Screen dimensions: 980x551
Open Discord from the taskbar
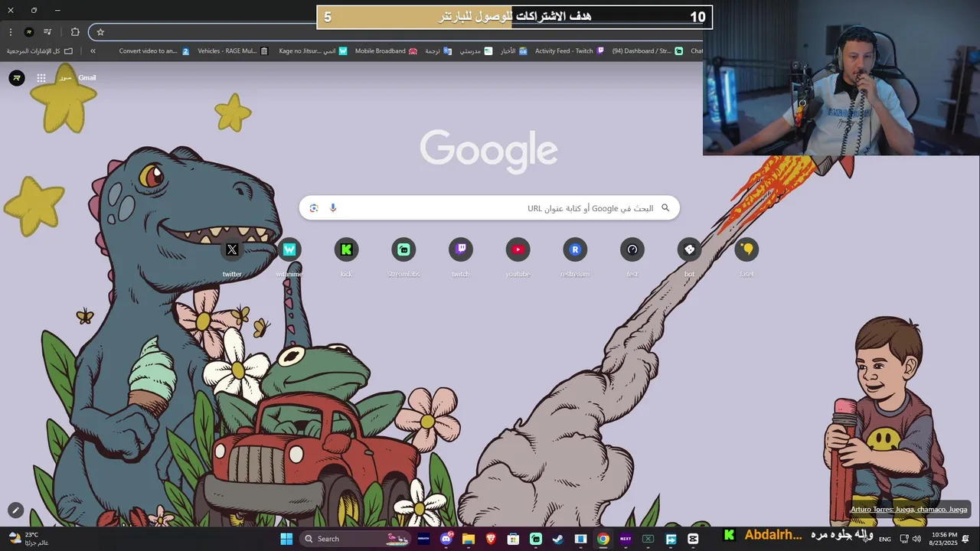[446, 539]
